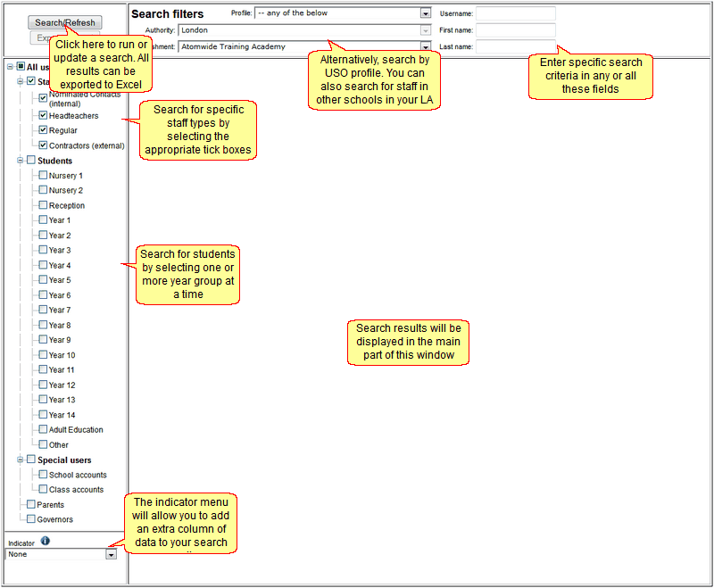Collapse the All users tree node
Image resolution: width=714 pixels, height=588 pixels.
pyautogui.click(x=10, y=67)
